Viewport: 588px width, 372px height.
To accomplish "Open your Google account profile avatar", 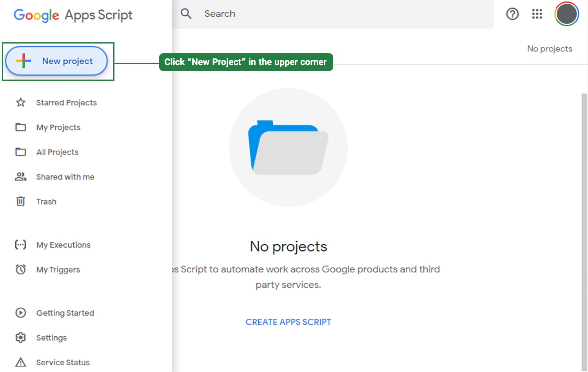I will (x=566, y=14).
